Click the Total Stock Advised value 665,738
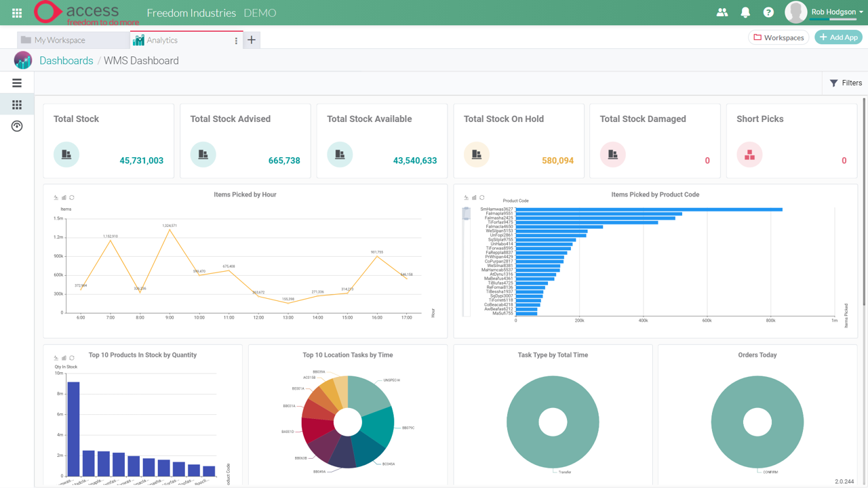Viewport: 868px width, 488px height. click(x=284, y=161)
